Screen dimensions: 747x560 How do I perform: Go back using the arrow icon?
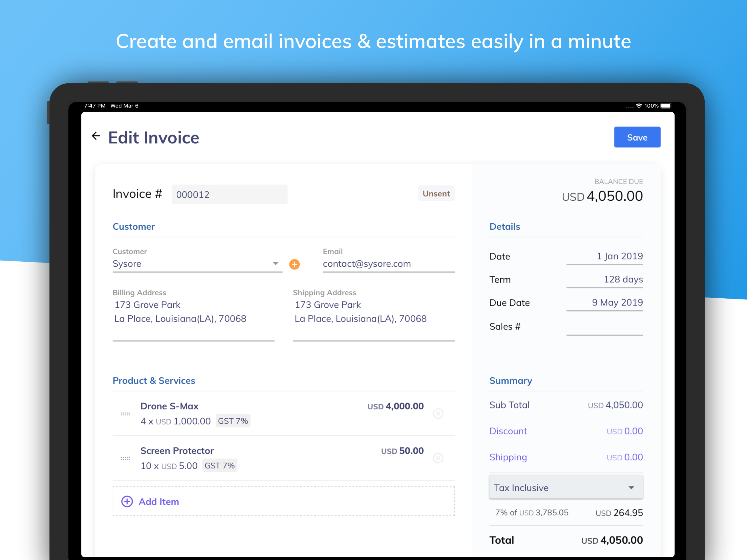tap(96, 136)
